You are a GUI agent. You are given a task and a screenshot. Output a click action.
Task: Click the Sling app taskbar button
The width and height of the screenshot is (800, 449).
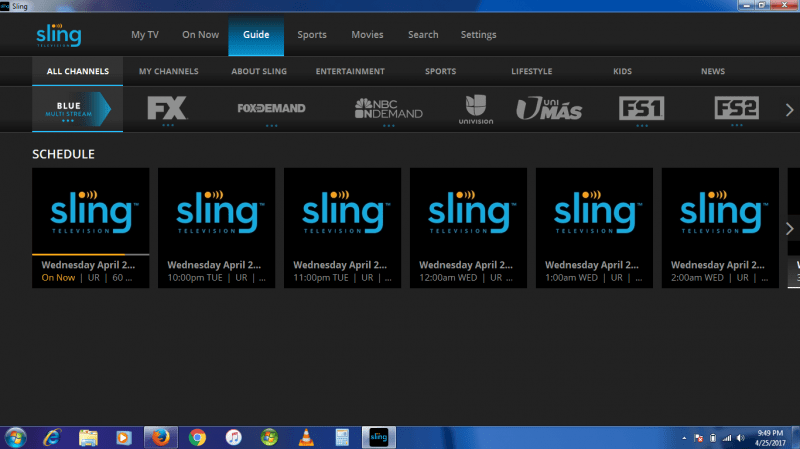point(379,437)
